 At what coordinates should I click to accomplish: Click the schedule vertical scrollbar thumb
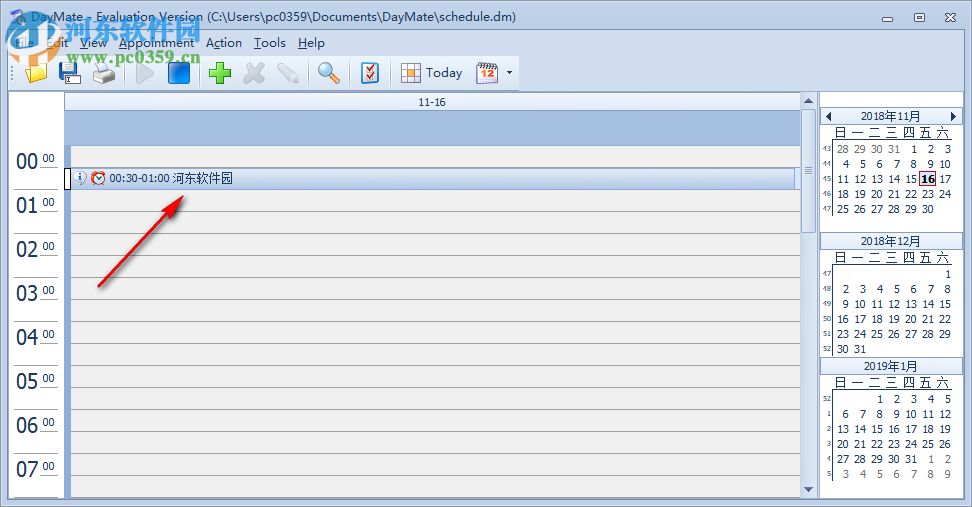(808, 171)
